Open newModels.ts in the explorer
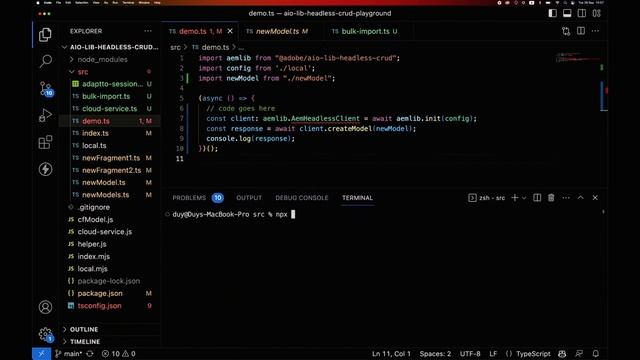 (x=110, y=195)
